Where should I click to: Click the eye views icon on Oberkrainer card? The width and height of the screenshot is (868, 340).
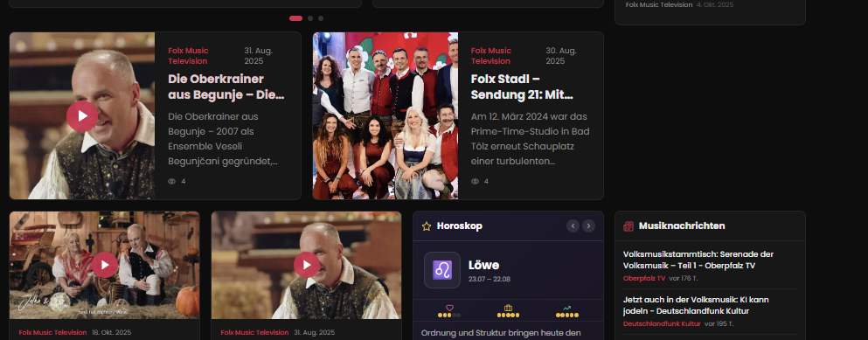tap(171, 181)
